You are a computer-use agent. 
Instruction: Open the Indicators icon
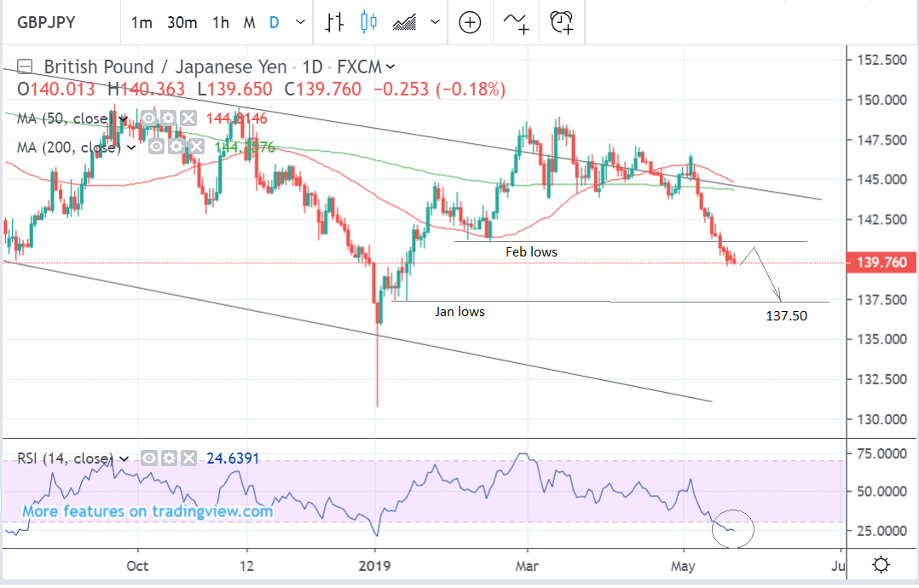(516, 23)
